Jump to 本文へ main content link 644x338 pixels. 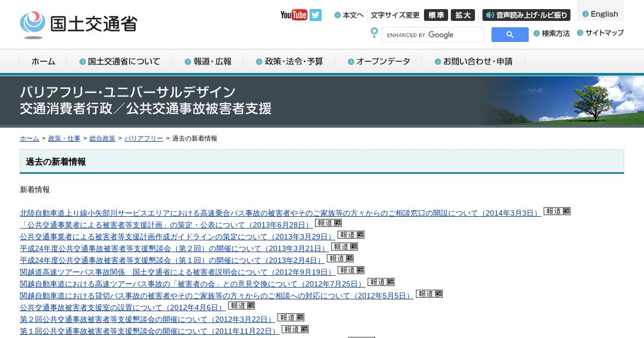tap(349, 15)
